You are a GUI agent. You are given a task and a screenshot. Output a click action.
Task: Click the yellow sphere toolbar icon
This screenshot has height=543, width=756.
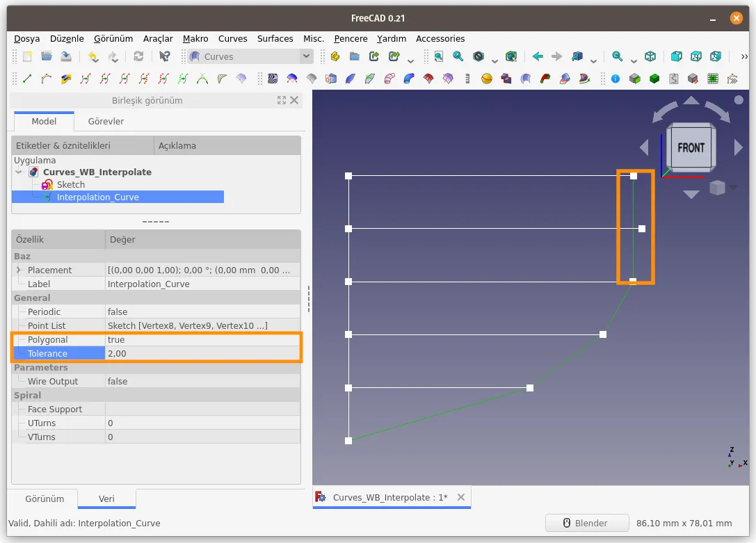click(486, 79)
